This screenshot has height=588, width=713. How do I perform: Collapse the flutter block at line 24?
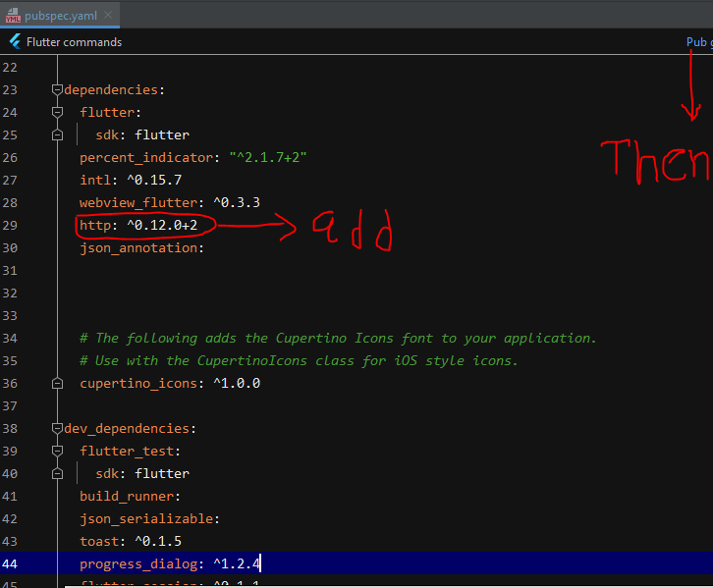(x=57, y=112)
